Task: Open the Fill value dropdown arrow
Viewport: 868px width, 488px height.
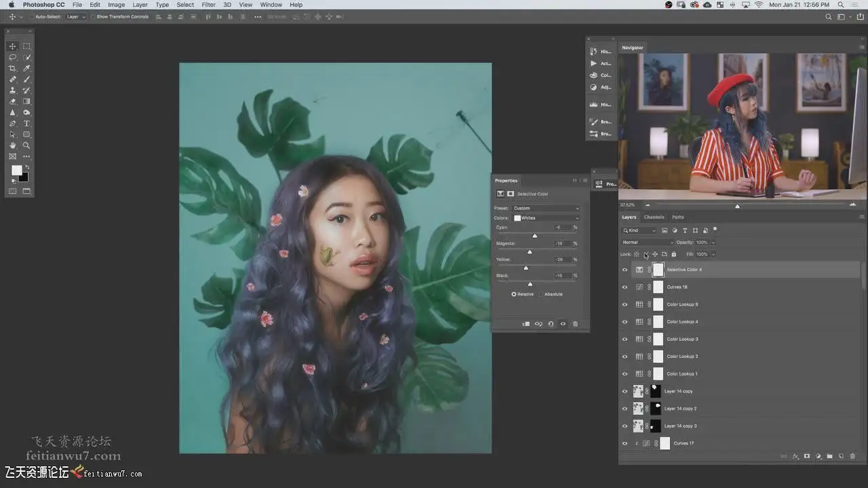Action: click(x=713, y=254)
